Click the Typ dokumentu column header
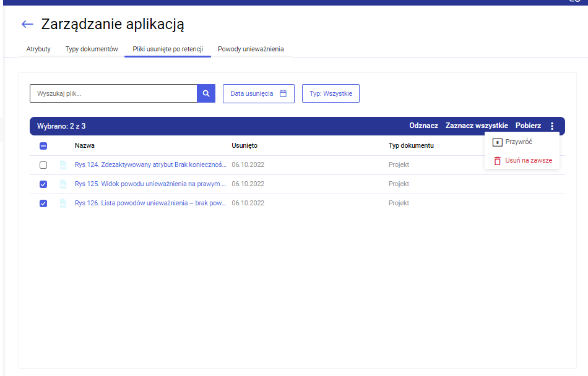 coord(411,145)
